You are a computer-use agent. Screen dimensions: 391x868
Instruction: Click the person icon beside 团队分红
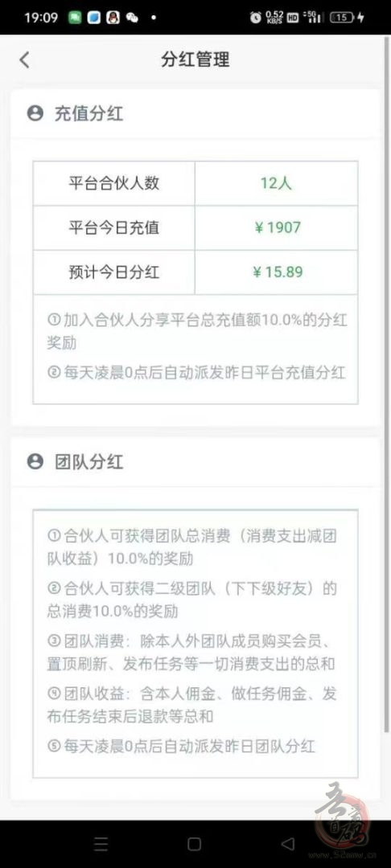[x=35, y=461]
